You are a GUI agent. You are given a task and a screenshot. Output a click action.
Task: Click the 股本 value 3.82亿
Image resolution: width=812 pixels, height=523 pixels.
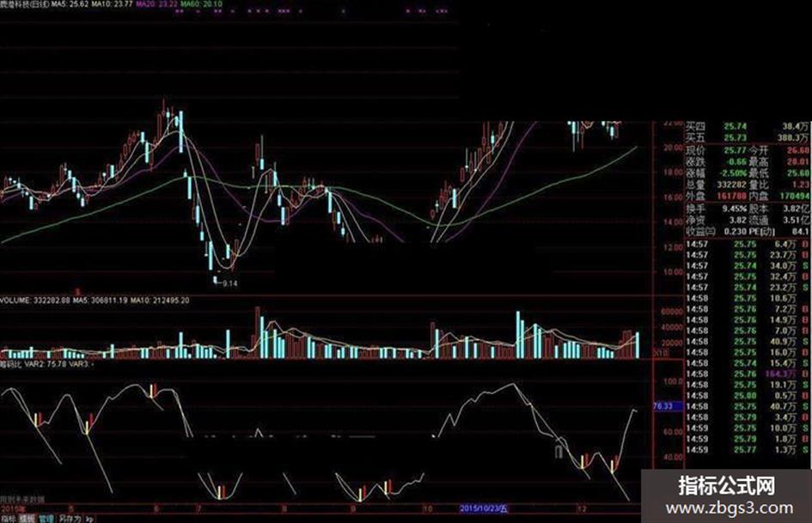click(x=796, y=209)
